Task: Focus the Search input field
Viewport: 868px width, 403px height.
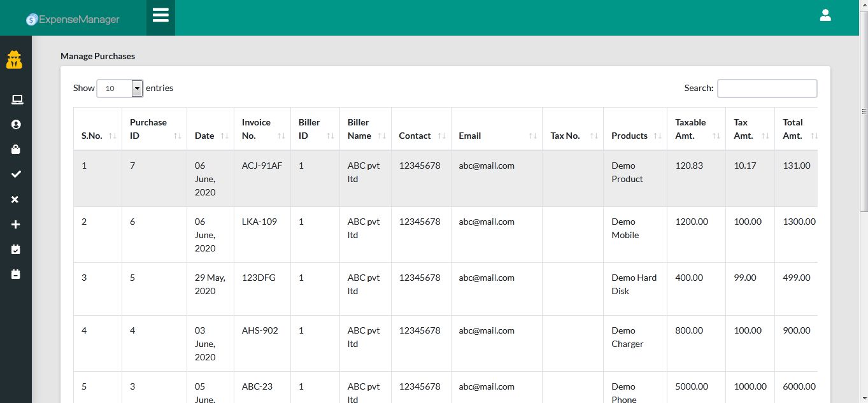Action: point(767,88)
